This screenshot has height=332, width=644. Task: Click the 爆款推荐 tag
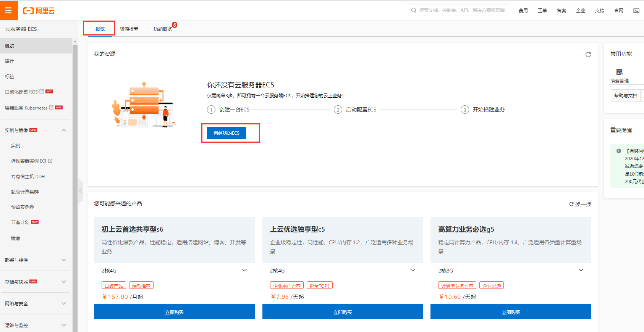[x=141, y=285]
